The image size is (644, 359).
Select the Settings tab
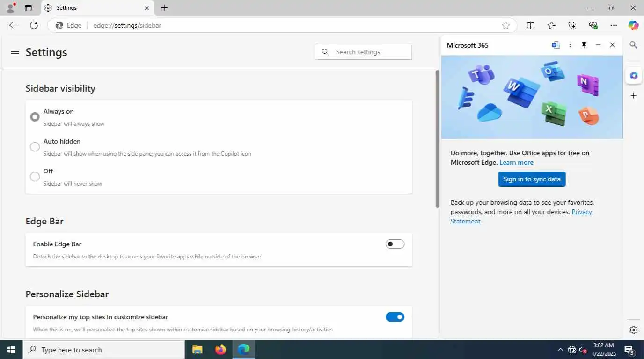click(97, 8)
